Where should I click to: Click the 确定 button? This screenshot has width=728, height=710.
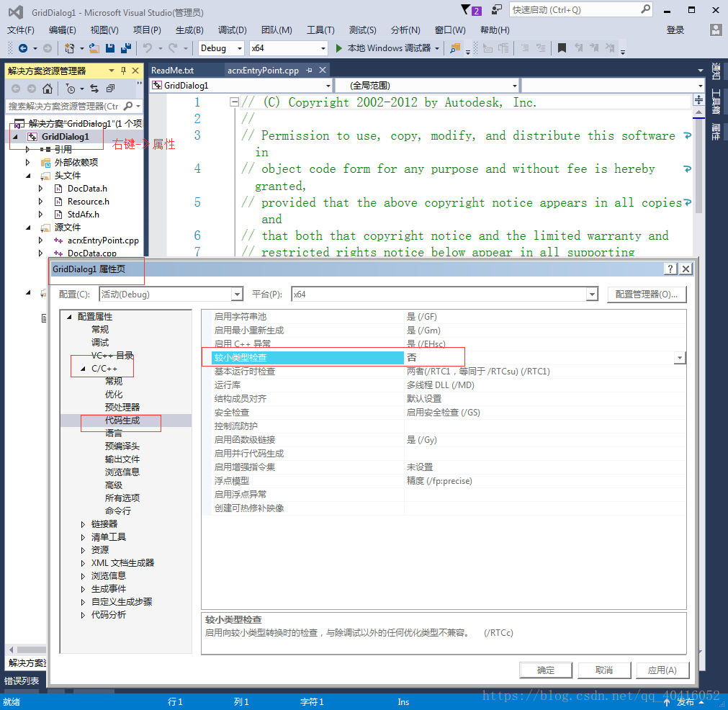[546, 670]
